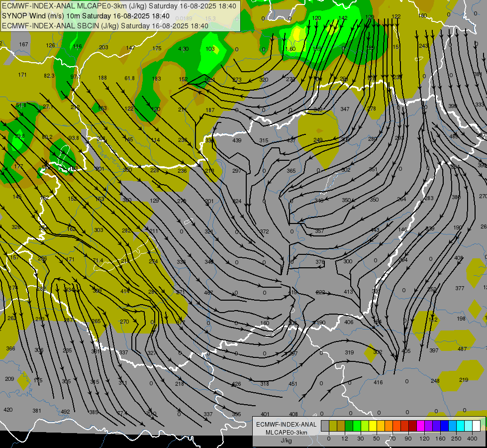The image size is (487, 448).
Task: Click the map value '27.1'
Action: click(x=48, y=107)
